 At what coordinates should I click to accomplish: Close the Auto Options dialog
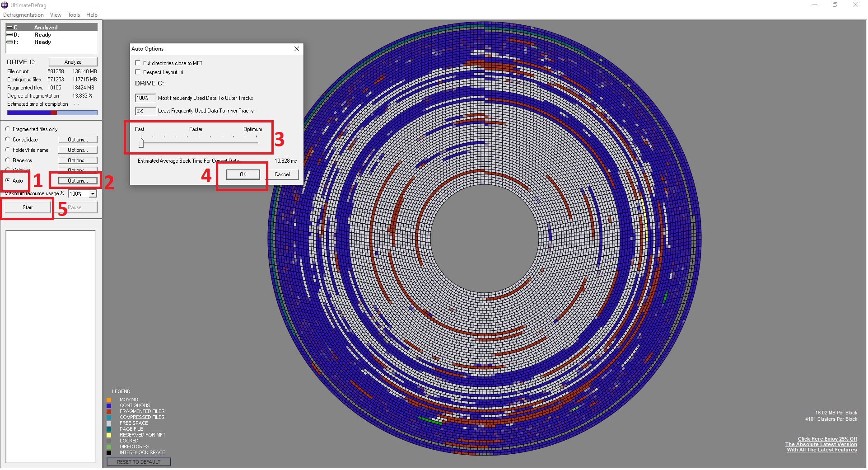point(297,49)
